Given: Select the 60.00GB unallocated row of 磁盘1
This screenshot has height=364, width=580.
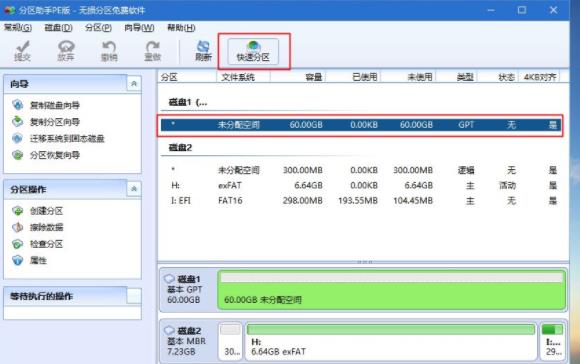Looking at the screenshot, I should tap(360, 125).
